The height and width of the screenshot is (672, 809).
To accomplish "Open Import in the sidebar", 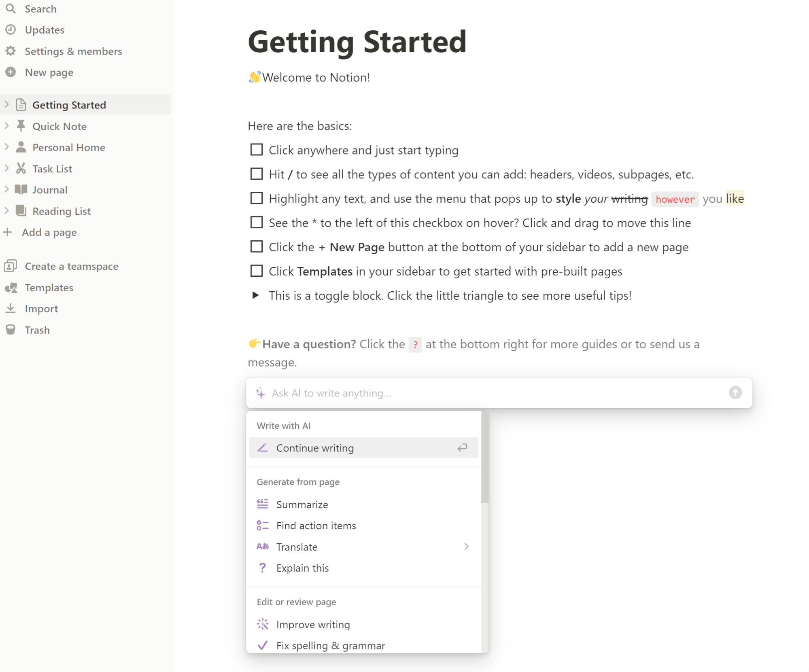I will 41,309.
